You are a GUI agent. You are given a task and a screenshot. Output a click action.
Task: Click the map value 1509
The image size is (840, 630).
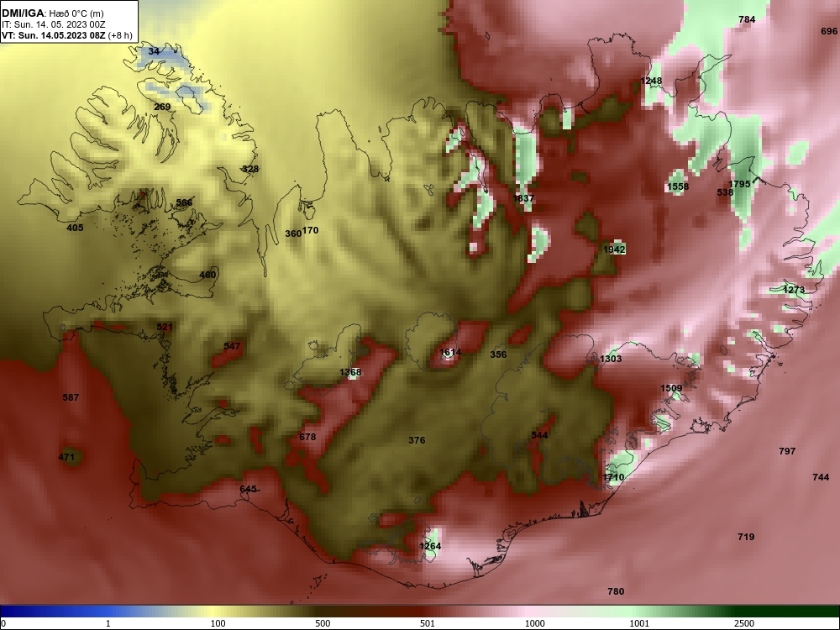point(671,388)
